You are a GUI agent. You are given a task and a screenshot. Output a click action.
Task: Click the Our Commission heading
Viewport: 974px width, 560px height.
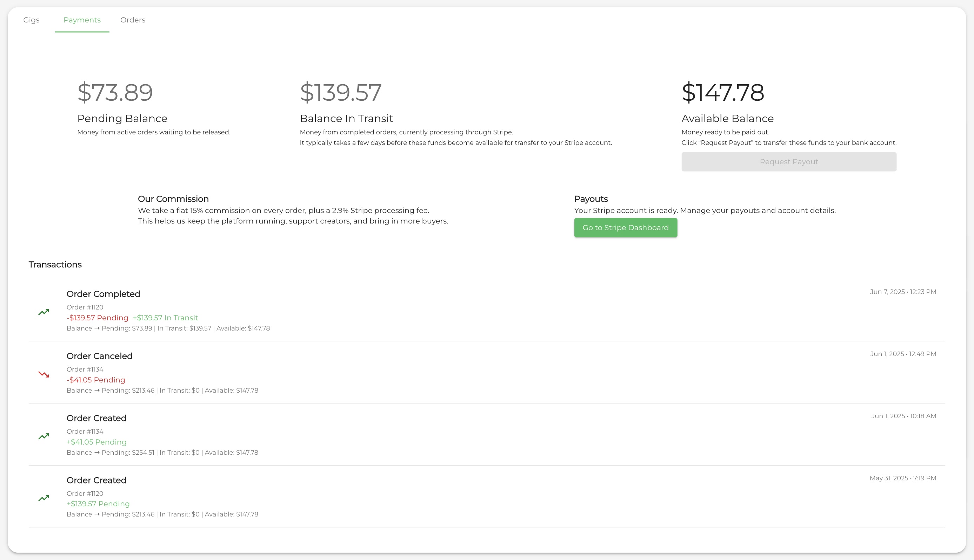point(173,199)
